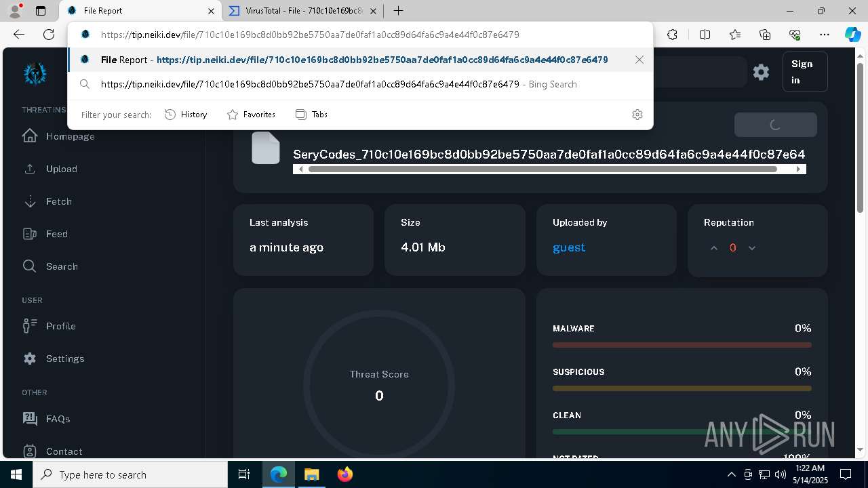868x488 pixels.
Task: Open the Copilot sidebar icon
Action: click(852, 35)
